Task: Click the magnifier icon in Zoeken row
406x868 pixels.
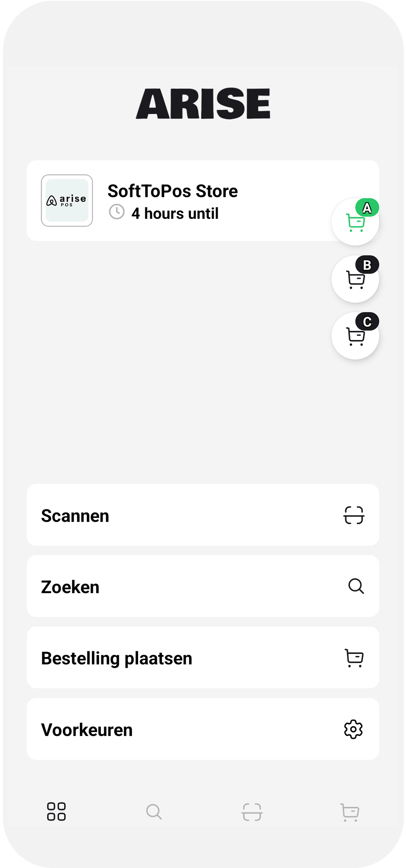Action: (x=356, y=586)
